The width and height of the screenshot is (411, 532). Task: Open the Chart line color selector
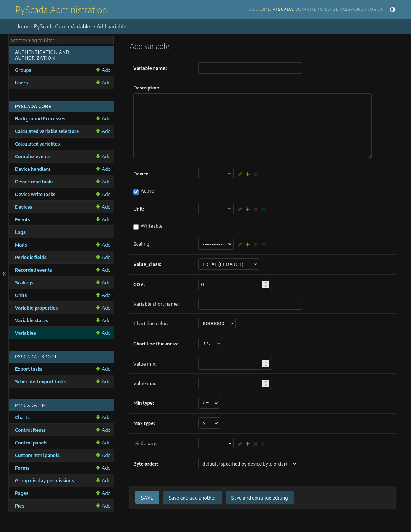(x=217, y=323)
